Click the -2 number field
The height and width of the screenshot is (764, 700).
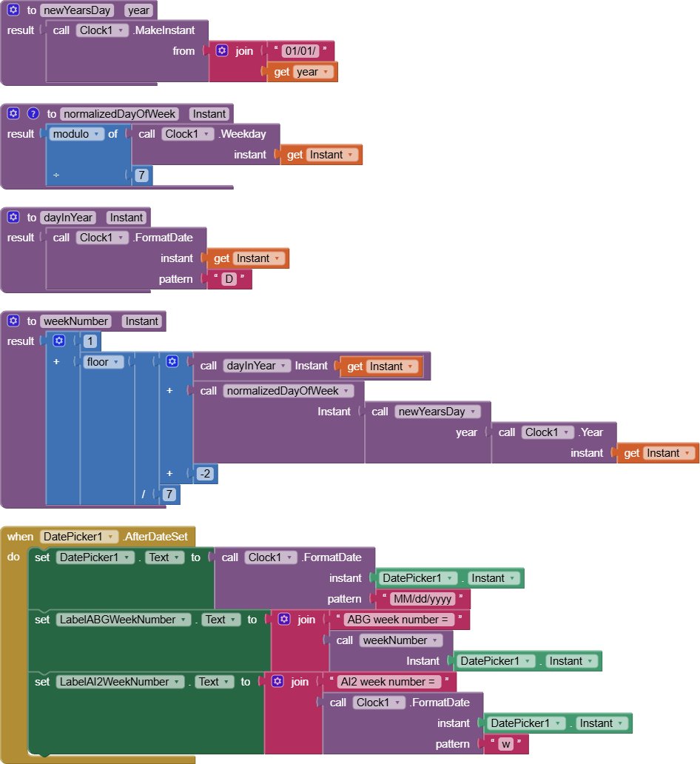coord(206,474)
